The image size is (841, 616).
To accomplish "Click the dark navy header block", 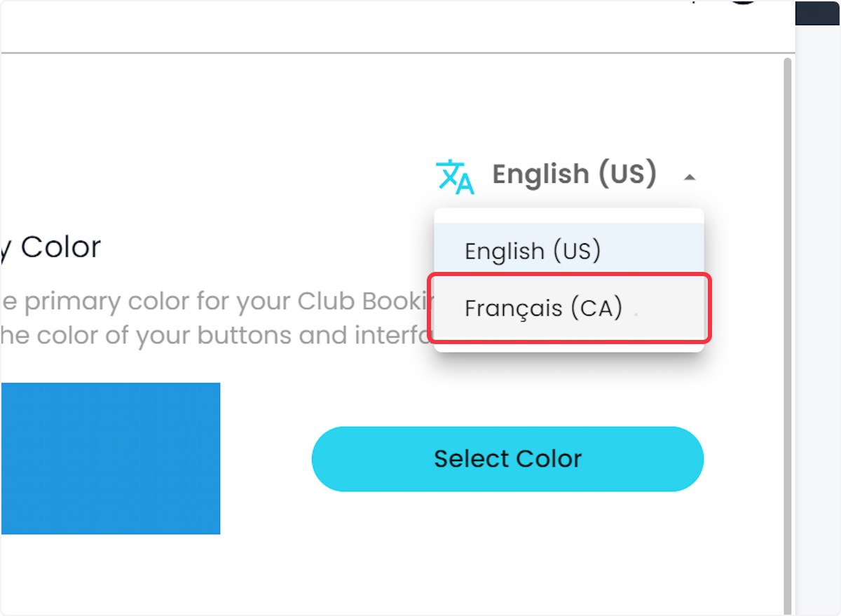I will [x=818, y=12].
